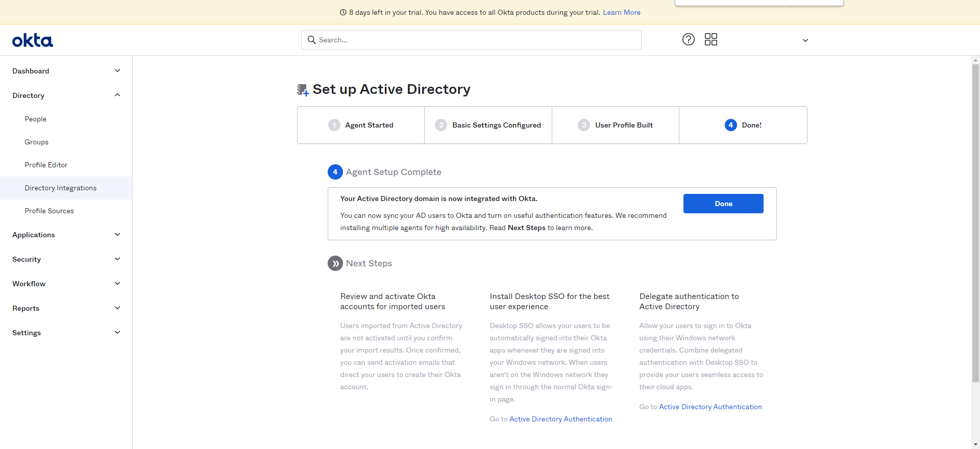
Task: Click "Your Active Directory domain is now integrated" text
Action: [439, 198]
